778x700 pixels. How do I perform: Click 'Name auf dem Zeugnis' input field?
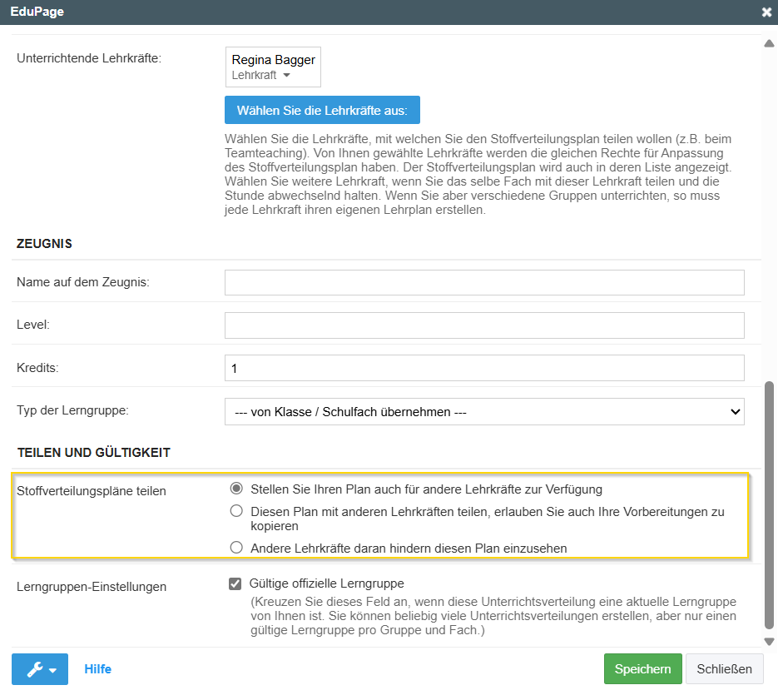[484, 283]
